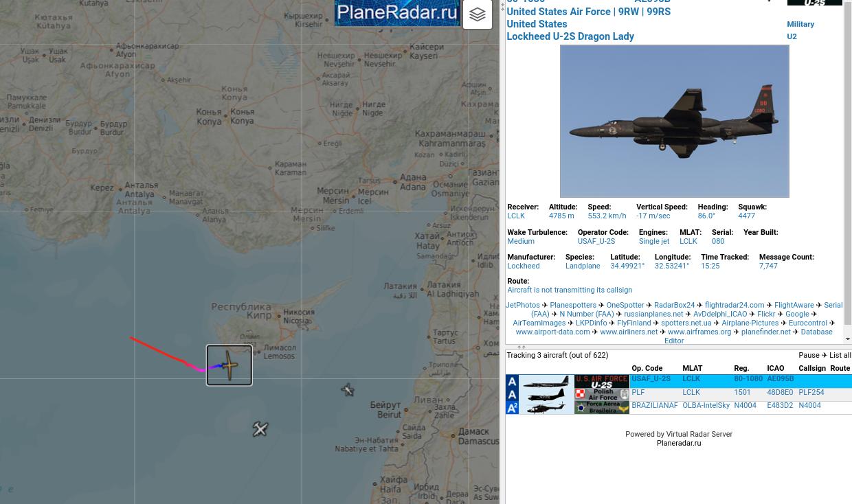Click the selected U-2 aircraft marker on map
Image resolution: width=852 pixels, height=504 pixels.
[229, 365]
